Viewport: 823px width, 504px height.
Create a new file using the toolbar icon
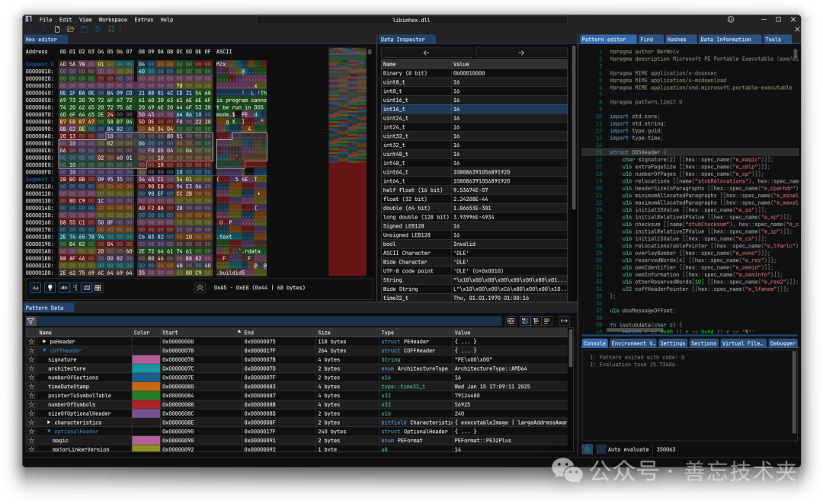click(x=56, y=30)
